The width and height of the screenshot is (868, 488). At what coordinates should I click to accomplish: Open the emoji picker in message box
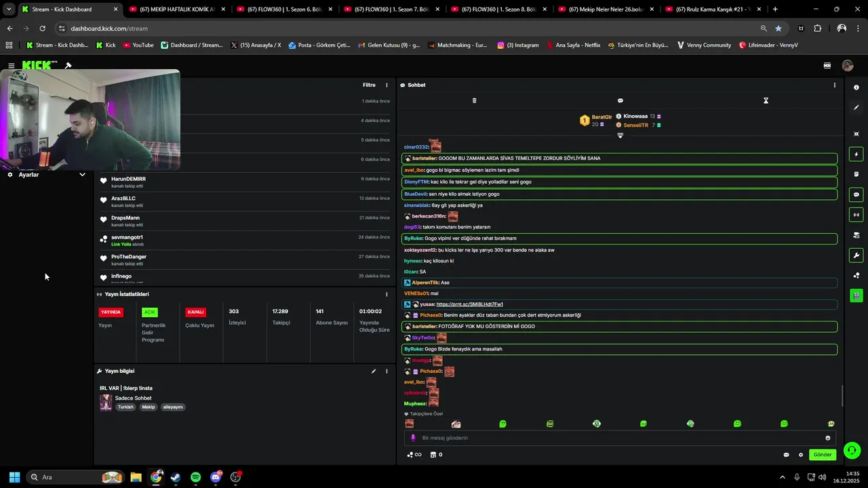pos(827,438)
